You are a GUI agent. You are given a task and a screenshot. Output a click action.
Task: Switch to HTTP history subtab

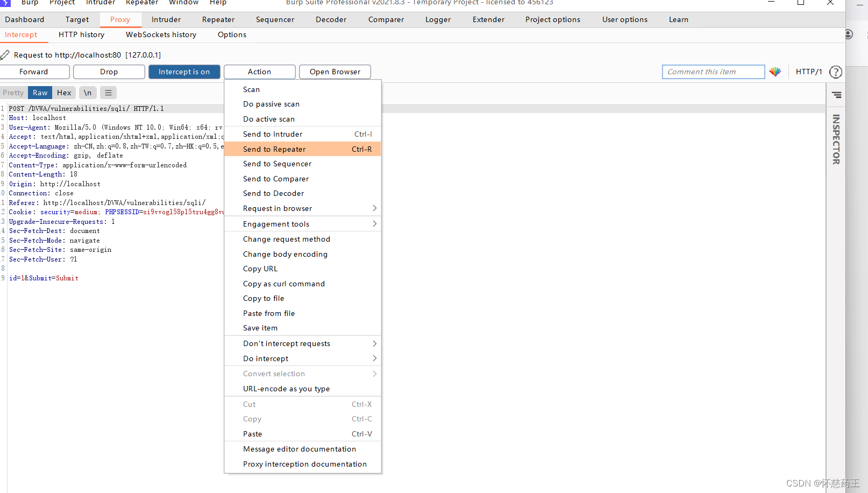[81, 34]
